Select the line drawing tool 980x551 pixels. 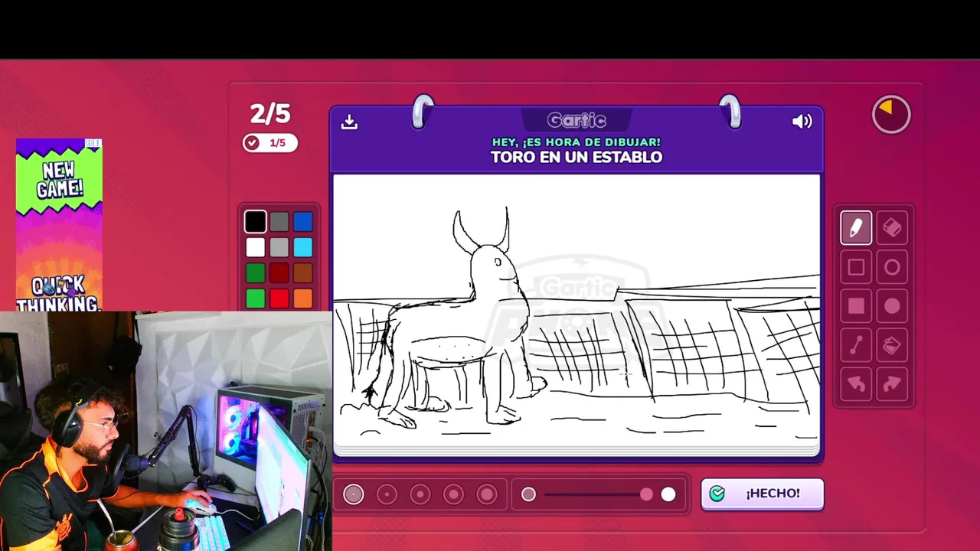click(856, 346)
